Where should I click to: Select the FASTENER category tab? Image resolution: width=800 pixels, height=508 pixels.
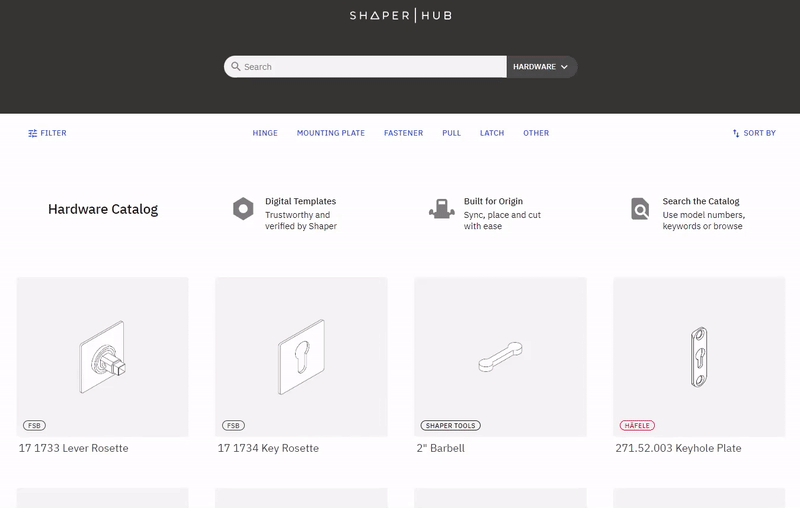404,133
